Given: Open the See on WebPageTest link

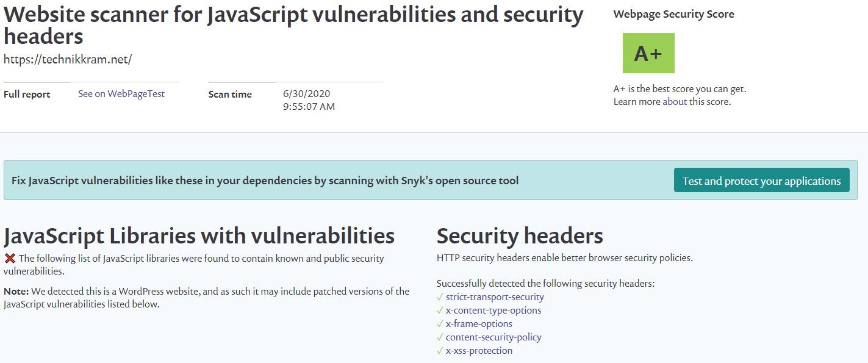Looking at the screenshot, I should (x=121, y=93).
